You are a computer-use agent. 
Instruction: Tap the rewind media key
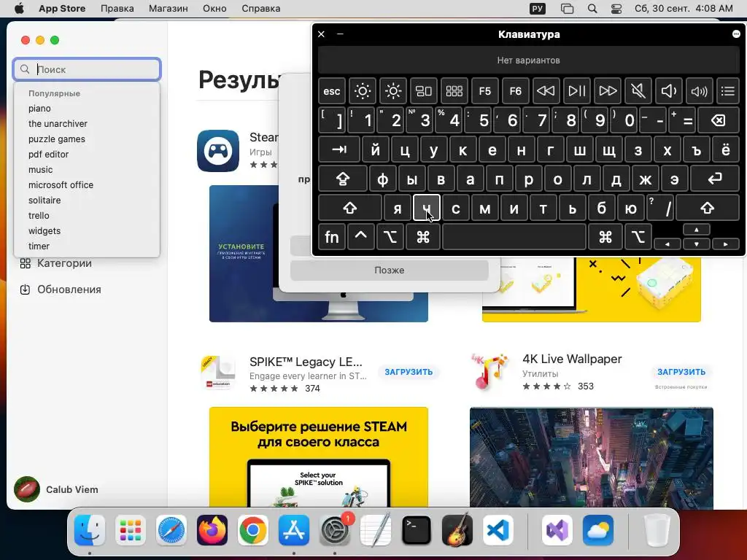click(546, 91)
